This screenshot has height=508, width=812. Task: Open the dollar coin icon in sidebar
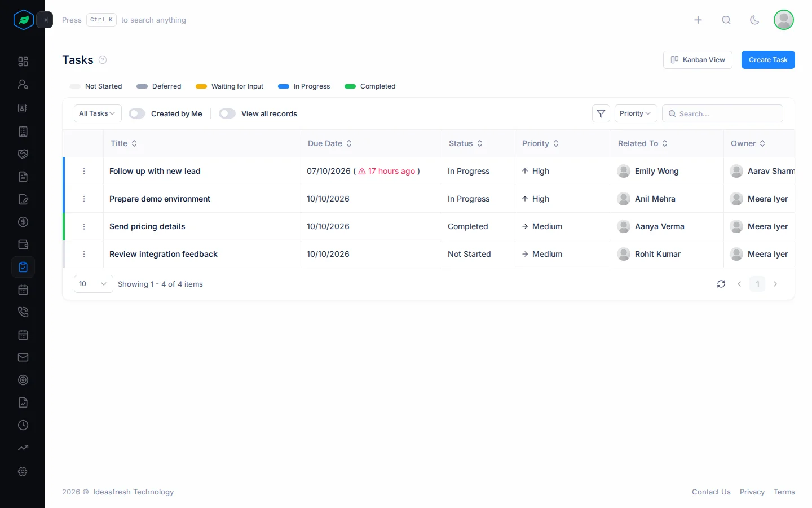[x=23, y=222]
